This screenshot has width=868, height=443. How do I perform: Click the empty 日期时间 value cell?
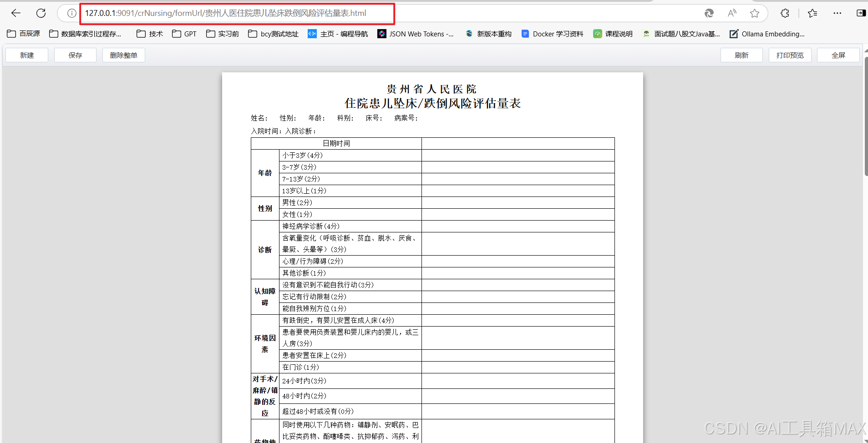tap(518, 143)
